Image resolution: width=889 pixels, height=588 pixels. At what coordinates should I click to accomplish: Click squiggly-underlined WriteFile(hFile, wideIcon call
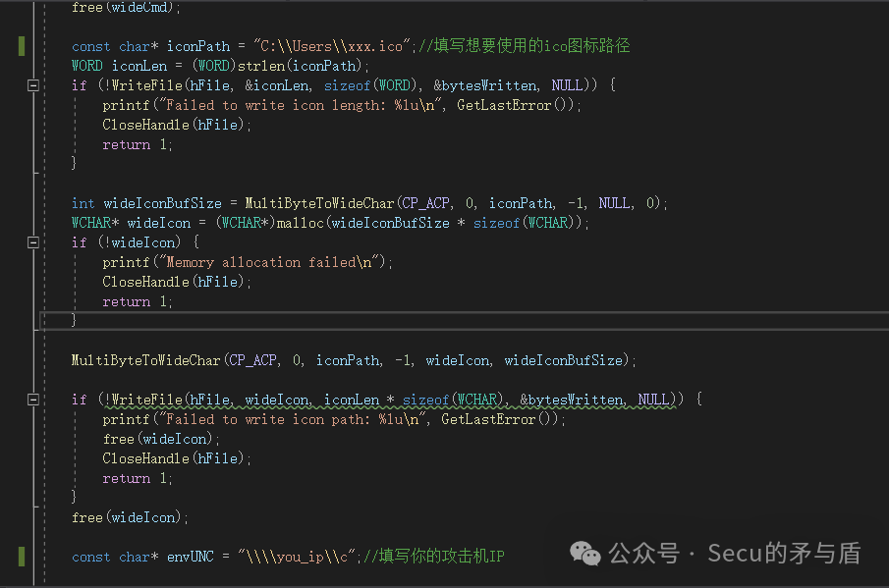click(391, 400)
